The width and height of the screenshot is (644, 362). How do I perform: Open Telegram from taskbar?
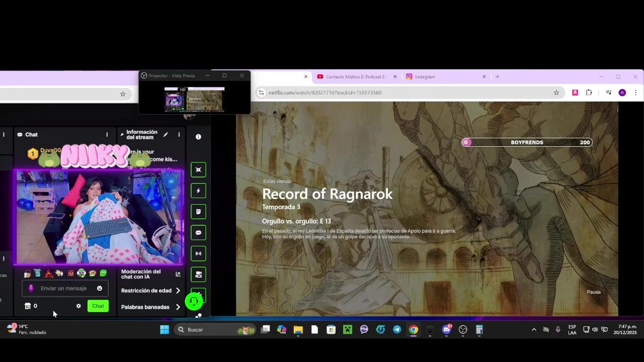(397, 330)
